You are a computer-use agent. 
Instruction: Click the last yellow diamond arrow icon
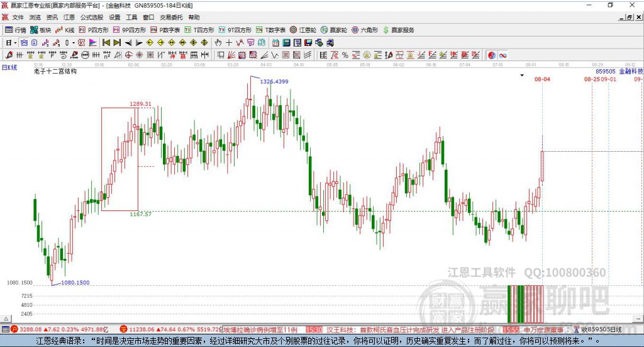point(204,43)
